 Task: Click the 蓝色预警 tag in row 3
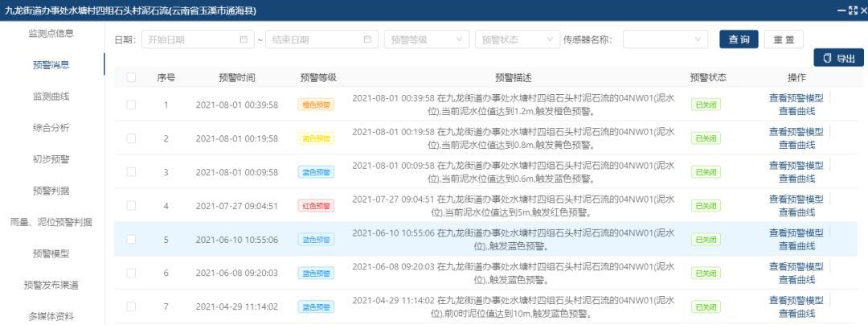(316, 172)
